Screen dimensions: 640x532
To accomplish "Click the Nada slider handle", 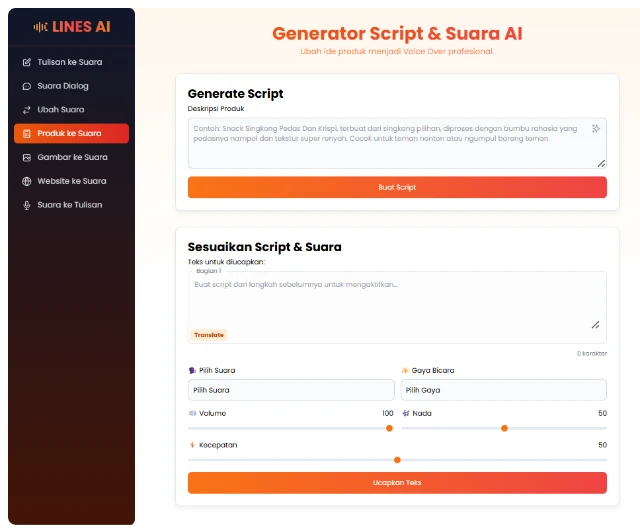I will (504, 428).
